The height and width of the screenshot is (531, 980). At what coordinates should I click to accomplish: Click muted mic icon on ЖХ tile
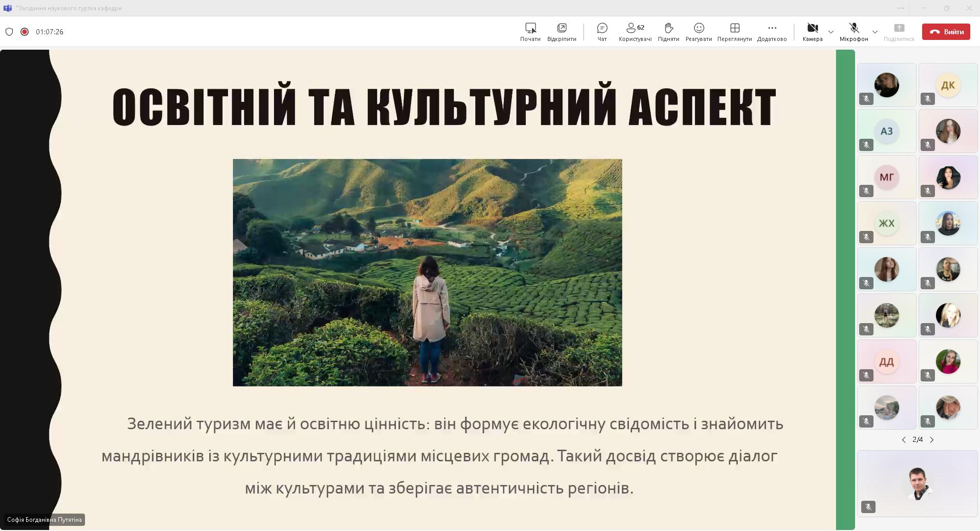[866, 237]
